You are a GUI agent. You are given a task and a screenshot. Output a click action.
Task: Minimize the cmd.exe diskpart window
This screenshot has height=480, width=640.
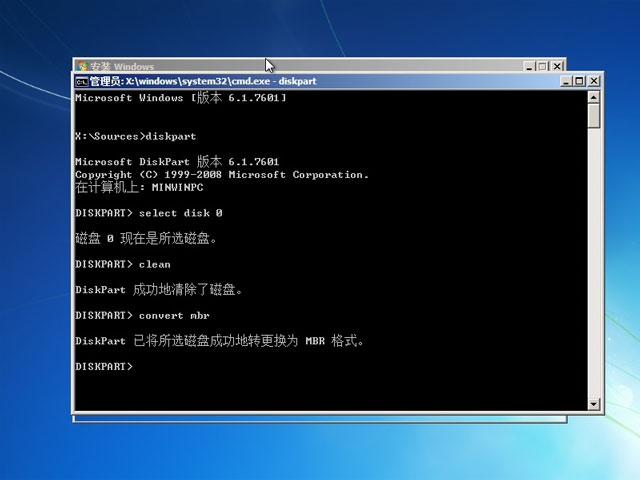point(565,81)
